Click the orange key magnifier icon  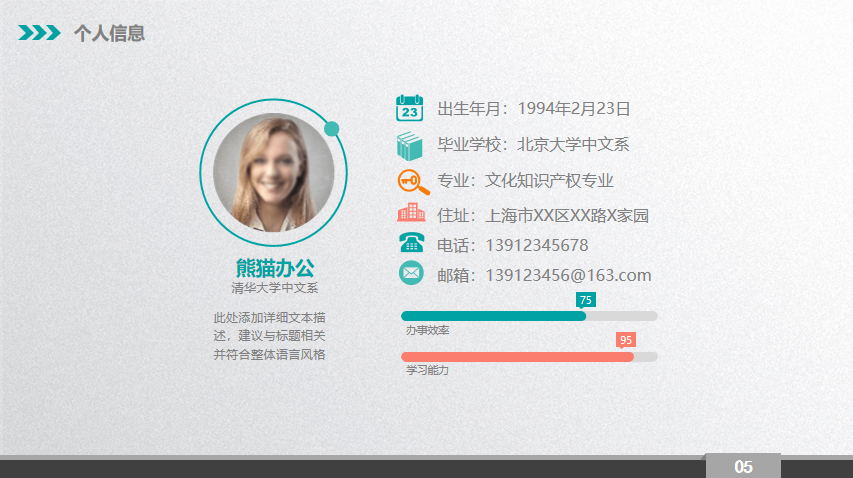click(x=413, y=182)
